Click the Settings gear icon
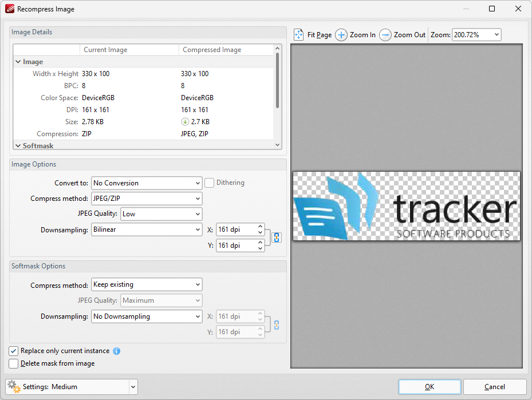Viewport: 532px width, 400px height. click(x=14, y=387)
